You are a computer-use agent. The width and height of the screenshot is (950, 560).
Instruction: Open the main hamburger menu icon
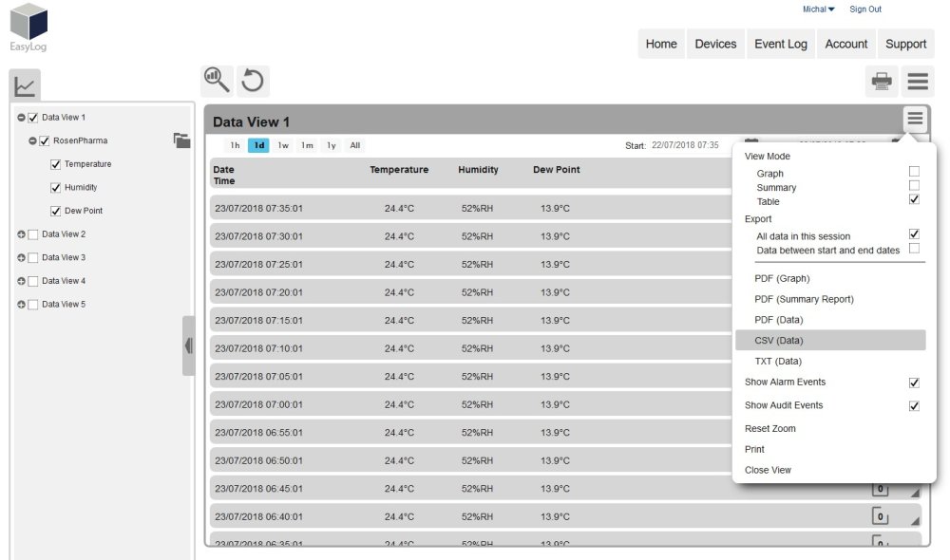pos(918,82)
